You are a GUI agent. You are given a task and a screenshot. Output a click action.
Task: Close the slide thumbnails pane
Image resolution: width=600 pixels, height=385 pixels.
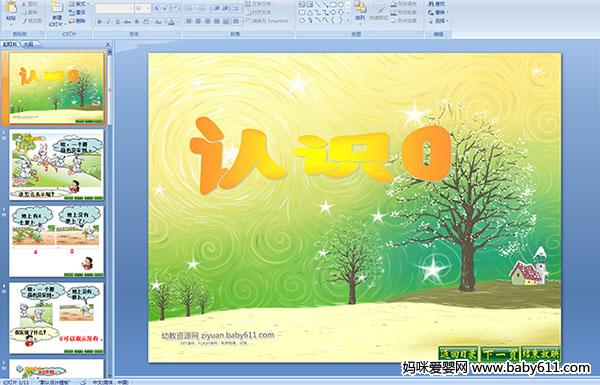coord(108,44)
